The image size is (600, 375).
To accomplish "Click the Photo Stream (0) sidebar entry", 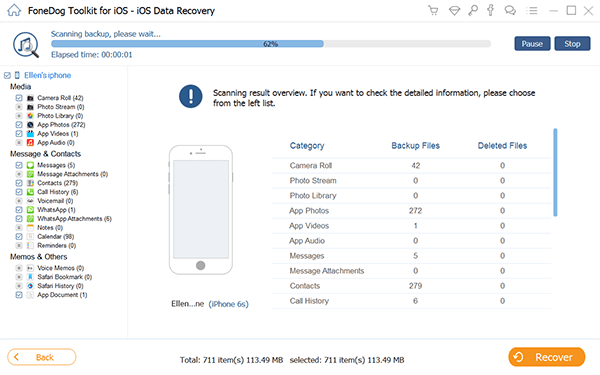I will pyautogui.click(x=60, y=107).
